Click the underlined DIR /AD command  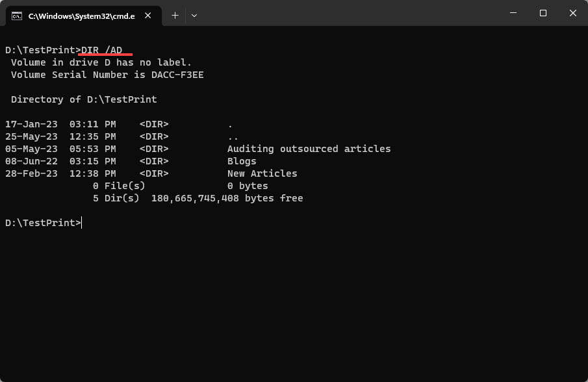point(102,50)
